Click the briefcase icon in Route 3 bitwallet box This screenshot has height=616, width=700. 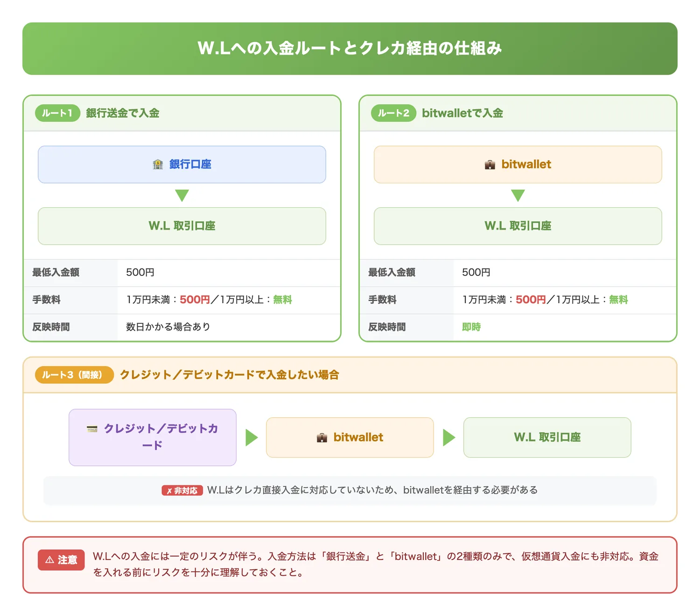(322, 438)
